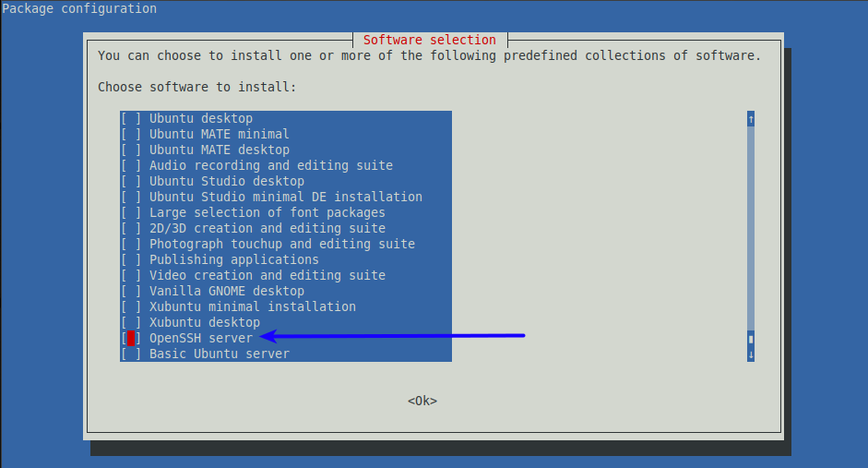Click the scrollbar up arrow
The width and height of the screenshot is (868, 468).
(751, 118)
